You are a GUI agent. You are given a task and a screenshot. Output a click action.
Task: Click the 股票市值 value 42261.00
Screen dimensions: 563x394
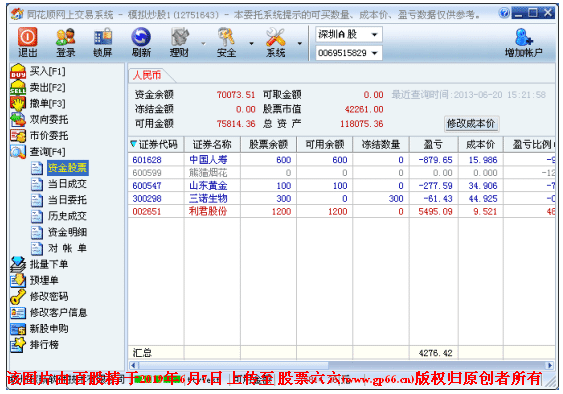coord(364,109)
